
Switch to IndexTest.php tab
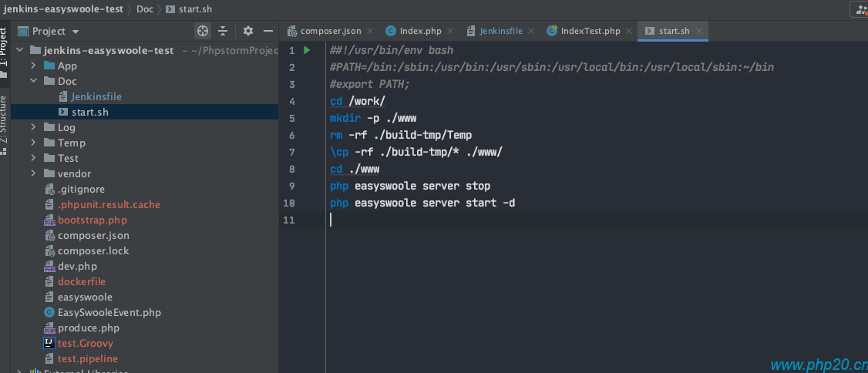(x=590, y=31)
